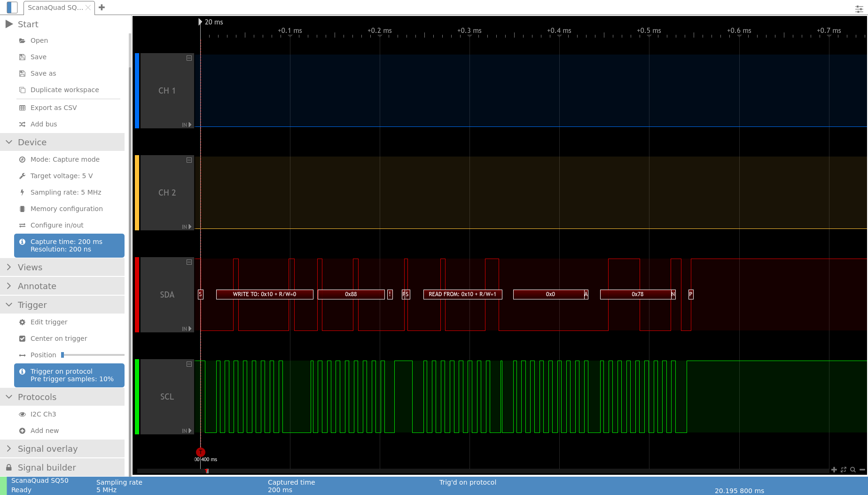Collapse the CH 2 channel row
868x495 pixels.
click(x=189, y=160)
